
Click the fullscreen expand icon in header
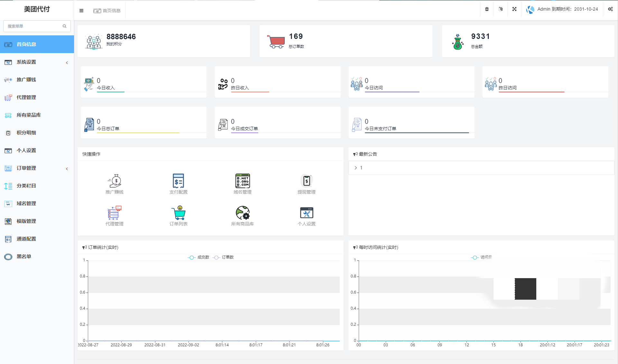(514, 9)
